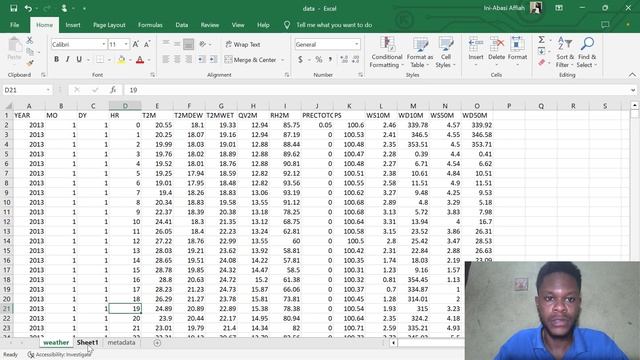
Task: Click the Insert cells button
Action: click(476, 52)
